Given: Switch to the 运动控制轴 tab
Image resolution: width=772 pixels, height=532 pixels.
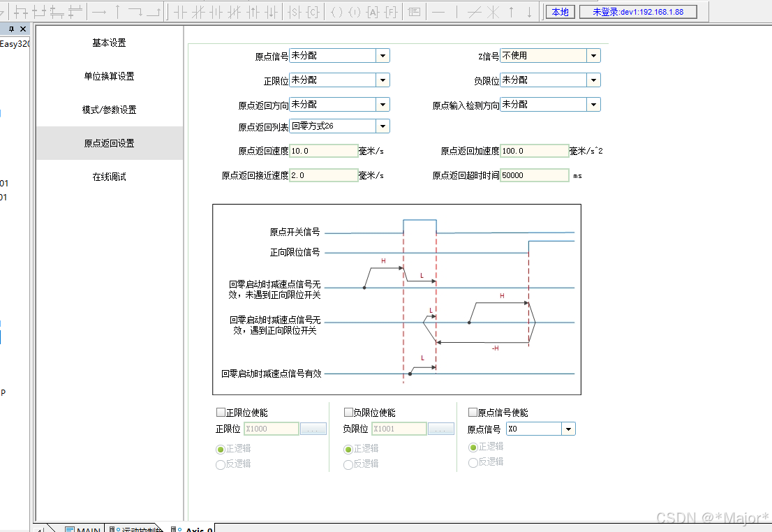Looking at the screenshot, I should pos(135,529).
